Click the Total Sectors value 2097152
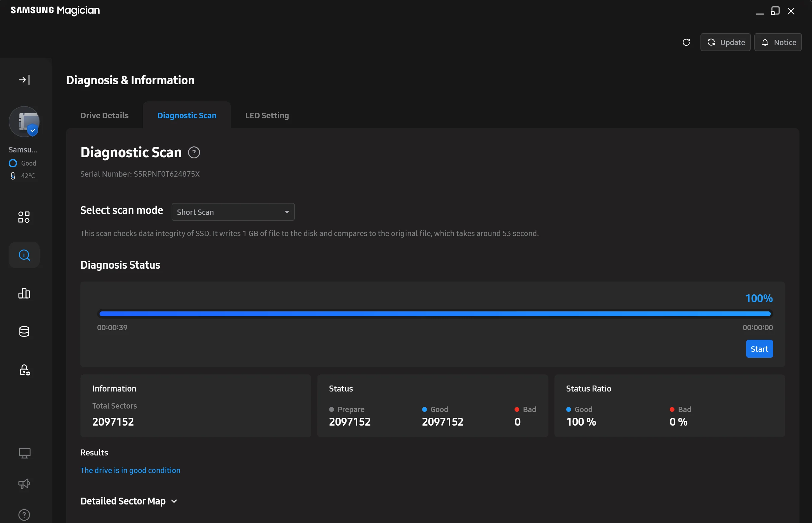Screen dimensions: 812x523 tap(113, 422)
